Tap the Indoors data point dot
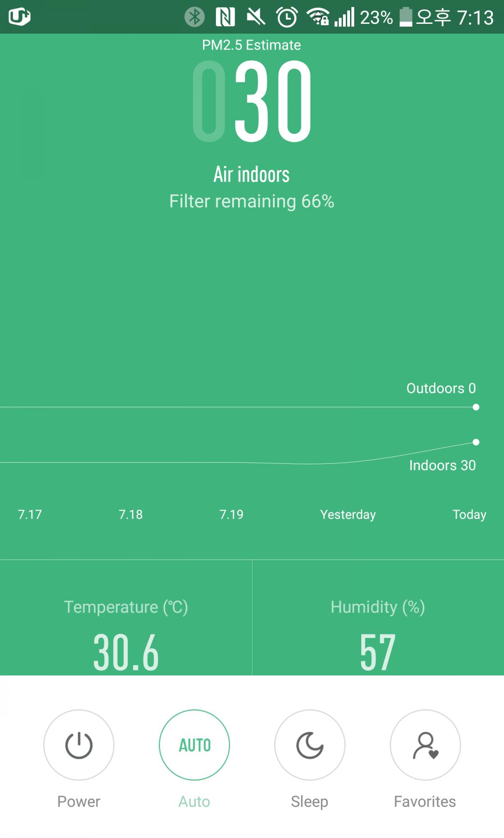504x838 pixels. click(476, 442)
